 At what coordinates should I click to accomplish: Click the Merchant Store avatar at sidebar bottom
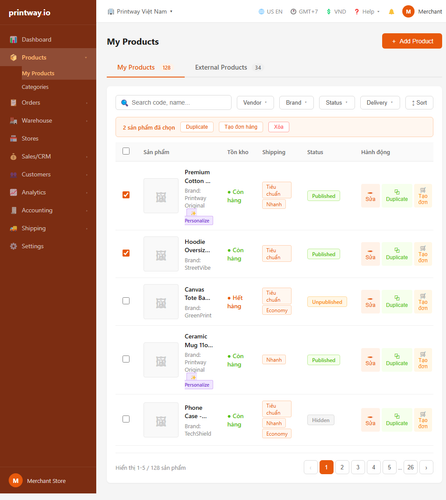click(x=15, y=480)
